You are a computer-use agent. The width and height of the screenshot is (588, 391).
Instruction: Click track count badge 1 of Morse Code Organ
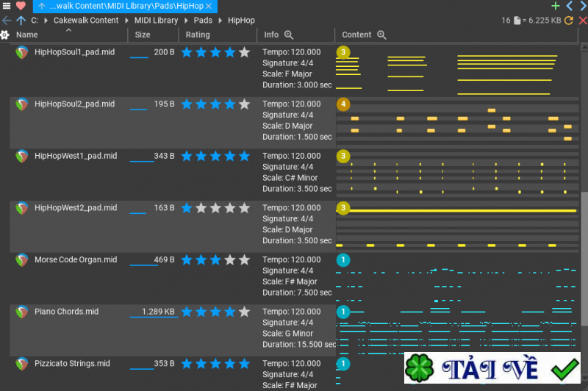tap(343, 259)
